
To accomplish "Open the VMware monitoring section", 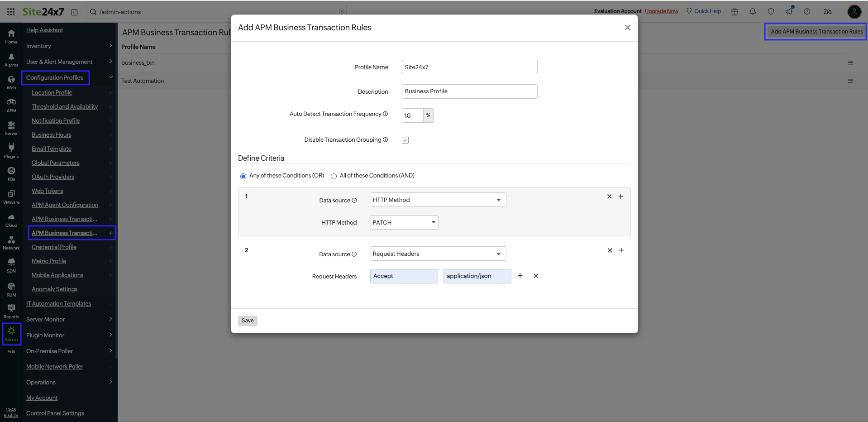I will click(10, 196).
